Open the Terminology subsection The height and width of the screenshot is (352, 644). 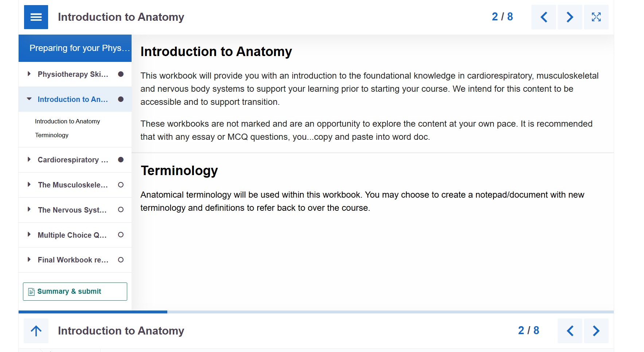coord(51,135)
